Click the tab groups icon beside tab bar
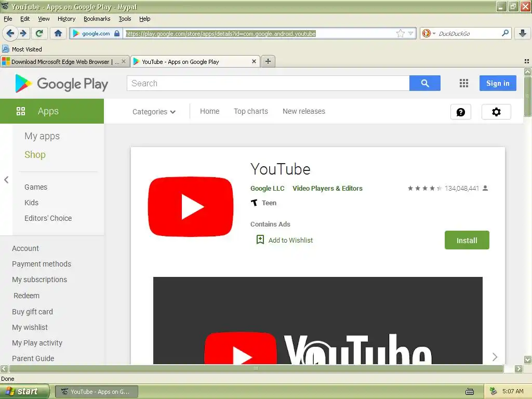The height and width of the screenshot is (399, 532). 527,61
